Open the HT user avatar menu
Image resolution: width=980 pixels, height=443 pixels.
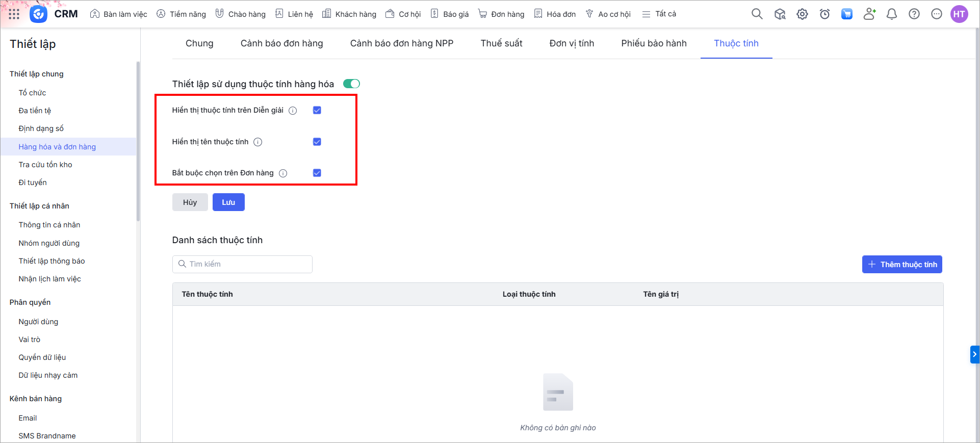[x=959, y=14]
